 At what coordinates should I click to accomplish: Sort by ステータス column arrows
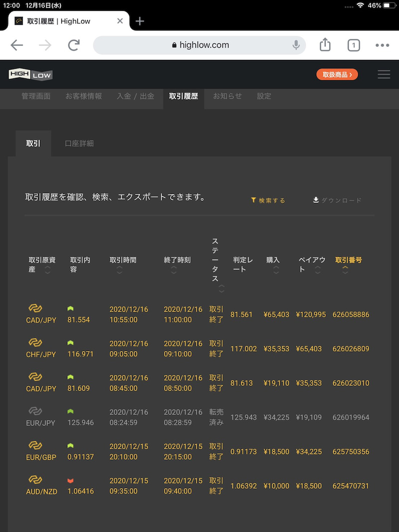click(221, 289)
